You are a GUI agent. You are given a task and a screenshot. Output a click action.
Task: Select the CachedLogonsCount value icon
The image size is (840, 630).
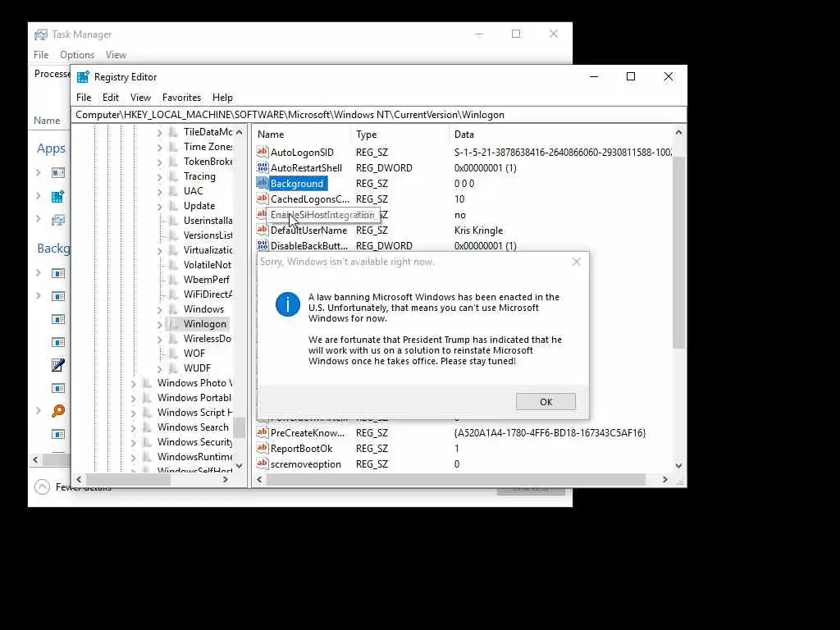(262, 199)
